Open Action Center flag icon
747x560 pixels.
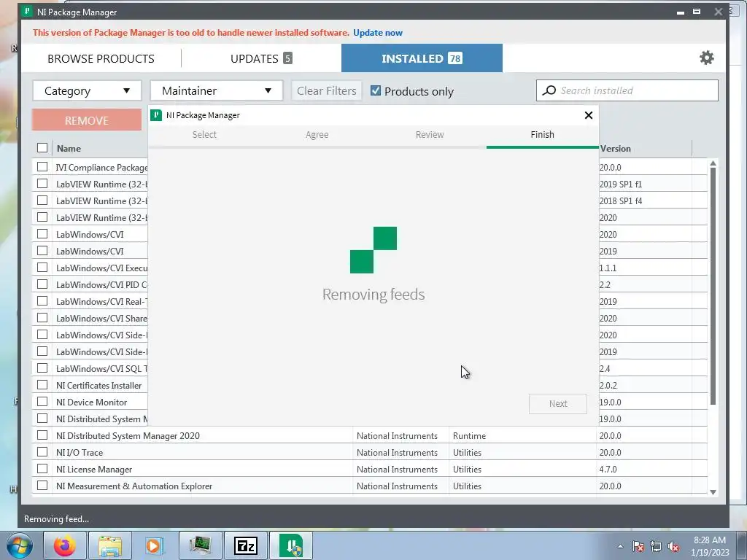click(x=638, y=547)
